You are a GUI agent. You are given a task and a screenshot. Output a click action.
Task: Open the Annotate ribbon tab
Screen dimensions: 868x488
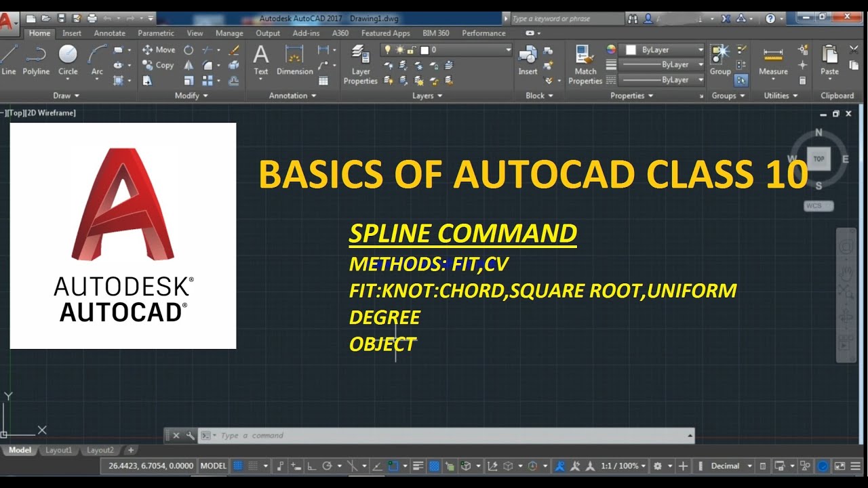110,33
